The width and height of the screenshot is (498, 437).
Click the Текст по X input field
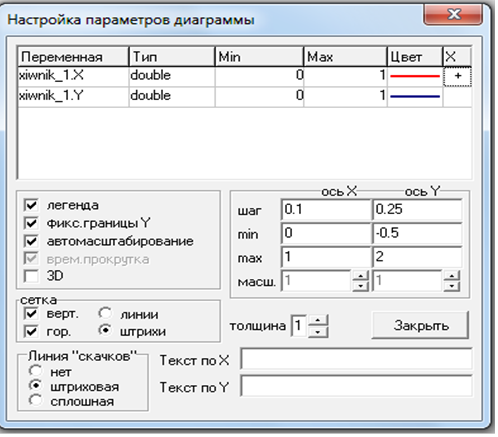point(356,359)
